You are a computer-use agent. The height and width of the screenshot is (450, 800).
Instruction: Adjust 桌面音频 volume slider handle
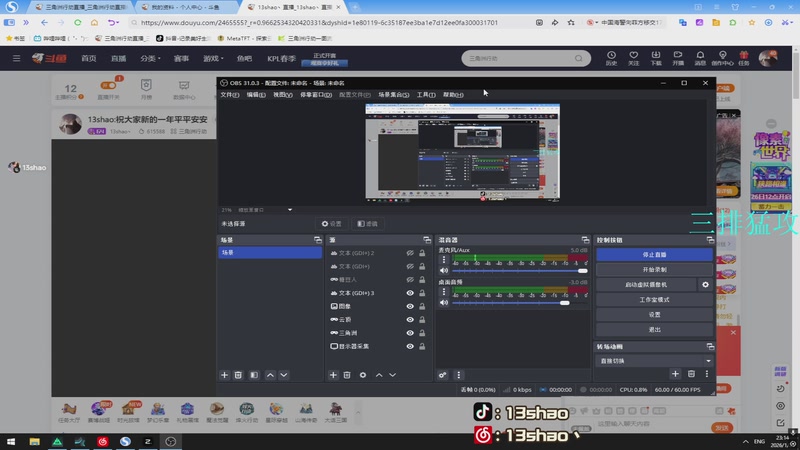[x=564, y=303]
